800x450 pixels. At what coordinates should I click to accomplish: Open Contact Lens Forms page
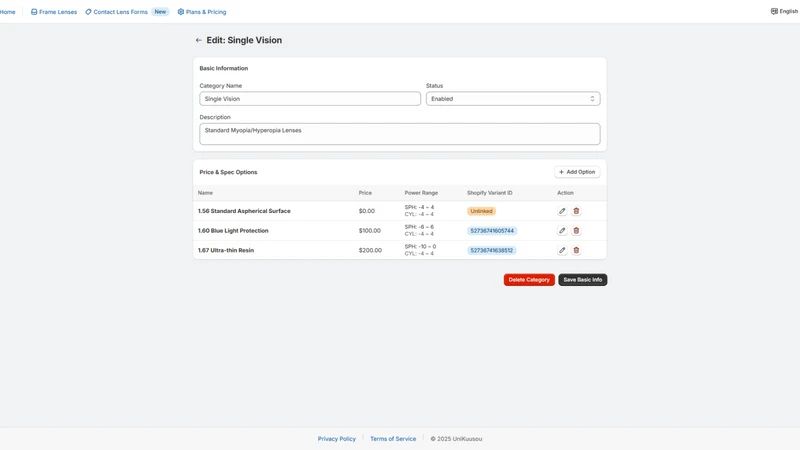tap(116, 12)
